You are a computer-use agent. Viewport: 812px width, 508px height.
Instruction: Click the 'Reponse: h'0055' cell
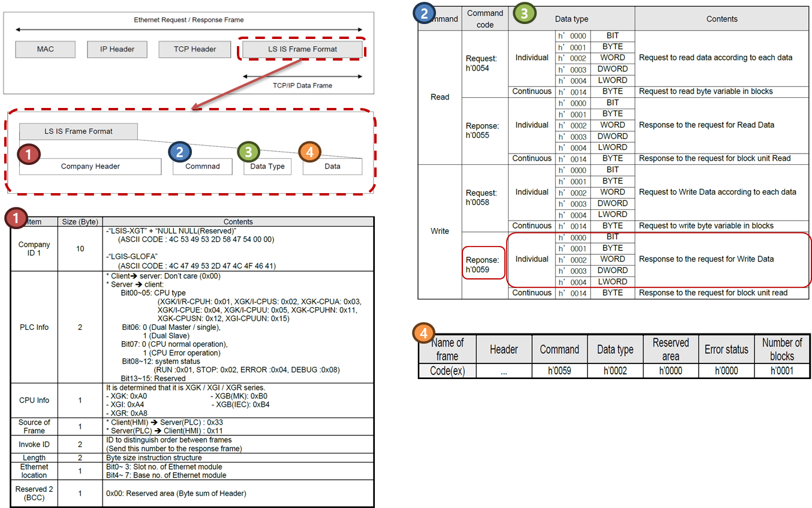[x=485, y=131]
